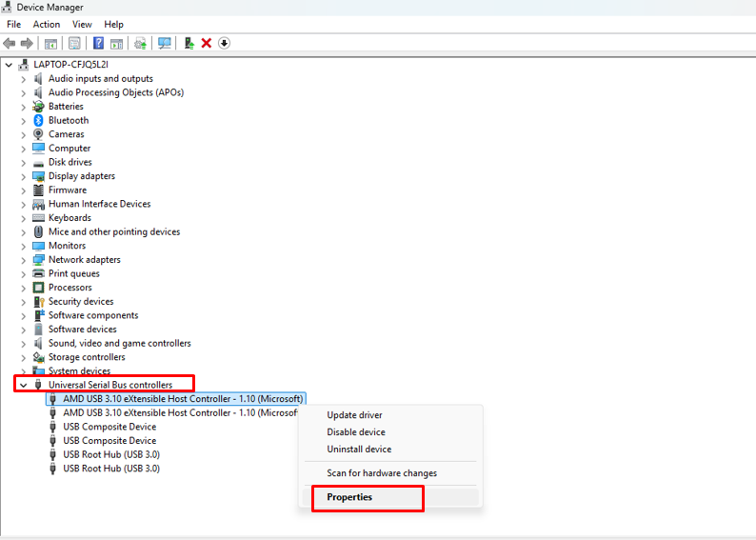Click the blue Help toolbar icon
Viewport: 756px width, 540px height.
[97, 43]
